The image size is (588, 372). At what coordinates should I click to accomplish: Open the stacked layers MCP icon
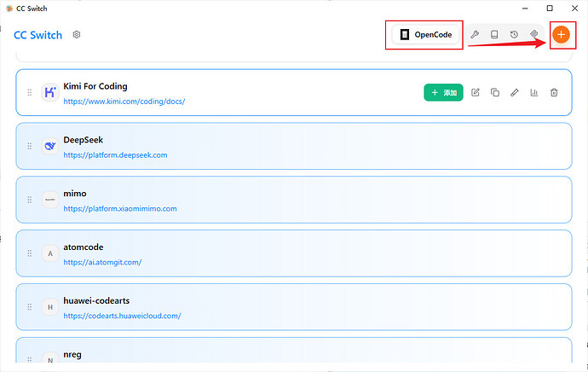coord(534,34)
